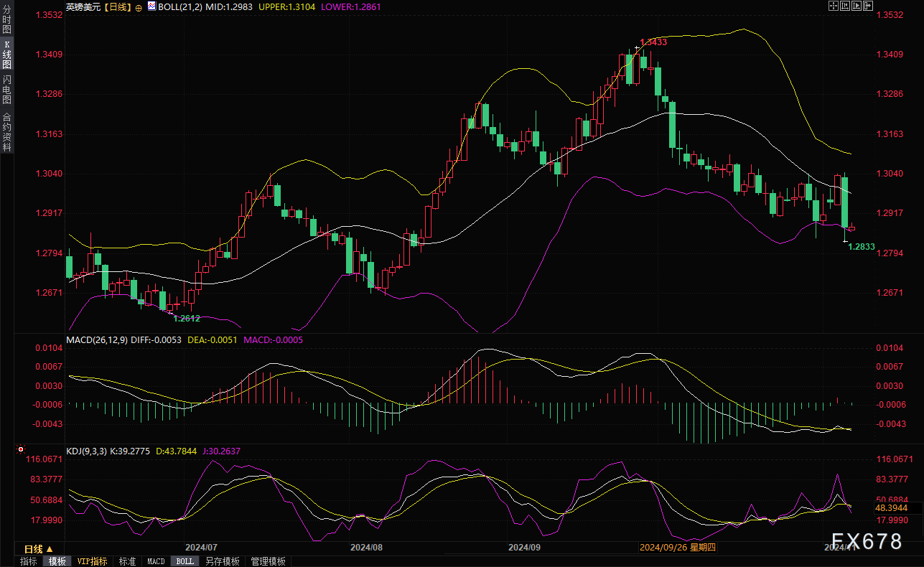924x567 pixels.
Task: Toggle the MACD template button
Action: (x=156, y=561)
